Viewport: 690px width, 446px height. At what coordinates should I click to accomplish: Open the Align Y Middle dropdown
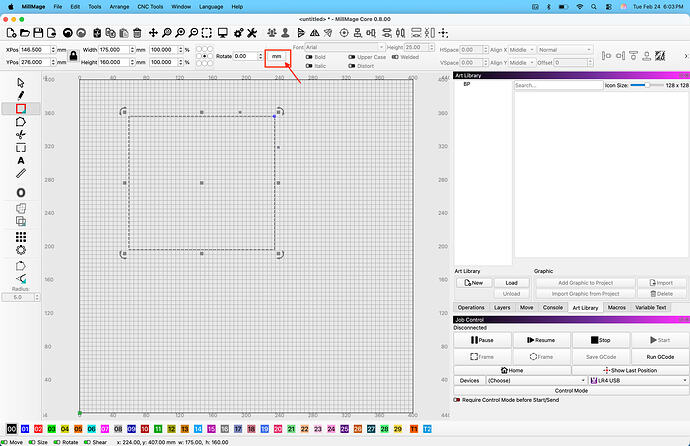click(x=522, y=63)
